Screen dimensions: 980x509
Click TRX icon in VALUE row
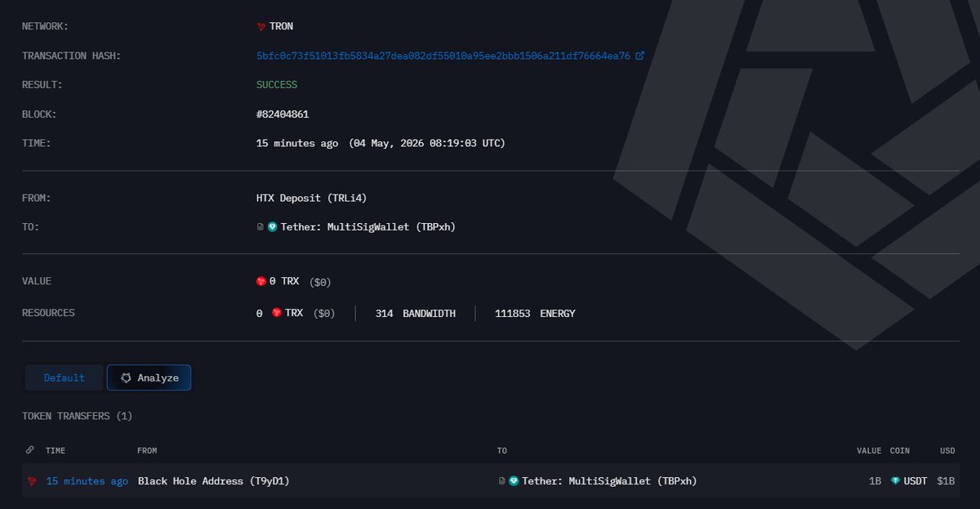click(261, 281)
